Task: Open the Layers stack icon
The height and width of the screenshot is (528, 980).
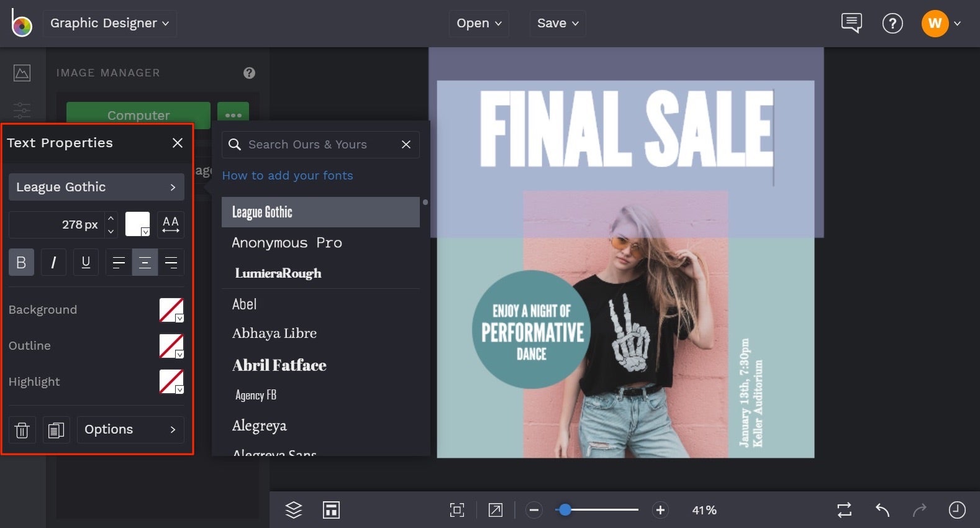Action: click(x=294, y=510)
